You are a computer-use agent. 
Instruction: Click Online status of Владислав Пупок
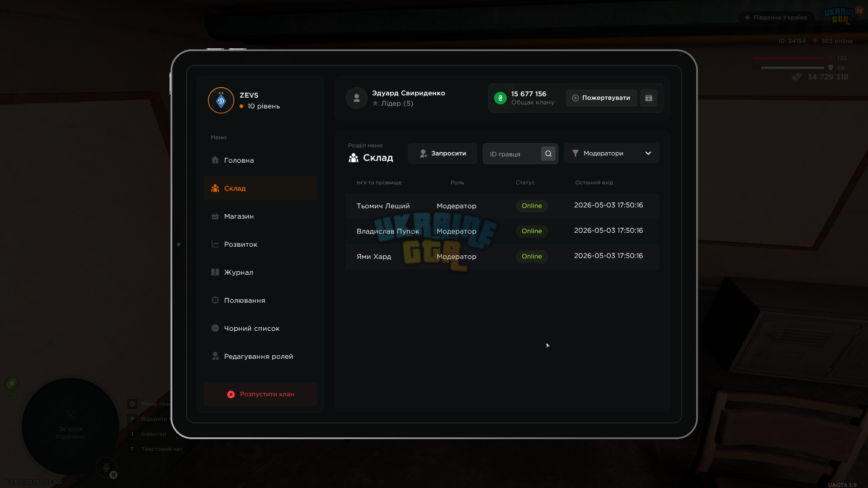(532, 231)
